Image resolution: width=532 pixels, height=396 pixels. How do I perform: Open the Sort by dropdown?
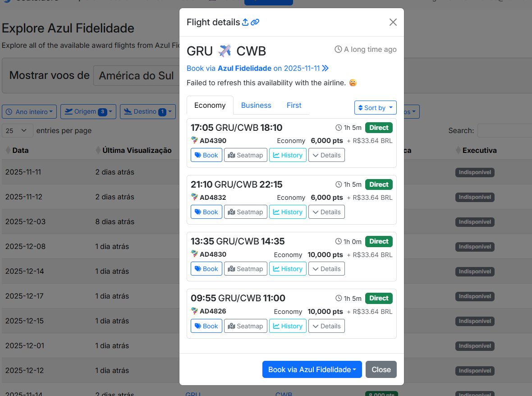[375, 108]
